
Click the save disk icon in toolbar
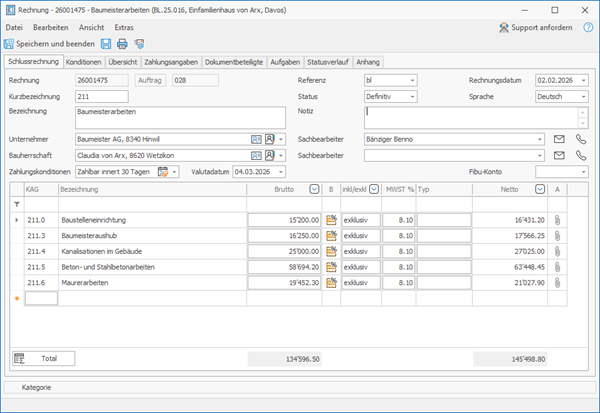(106, 44)
